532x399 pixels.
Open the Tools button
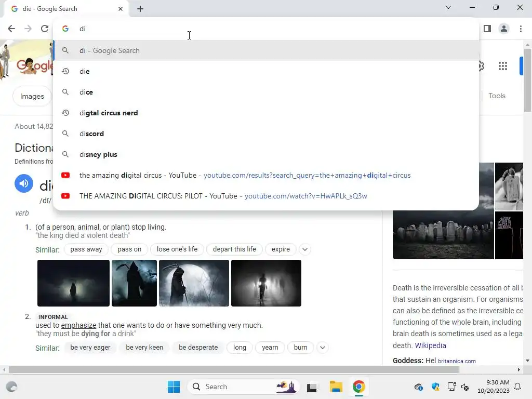click(x=497, y=96)
